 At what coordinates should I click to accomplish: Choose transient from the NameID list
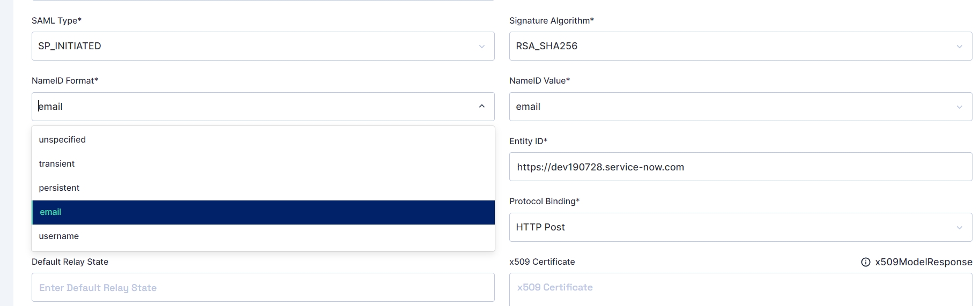57,163
